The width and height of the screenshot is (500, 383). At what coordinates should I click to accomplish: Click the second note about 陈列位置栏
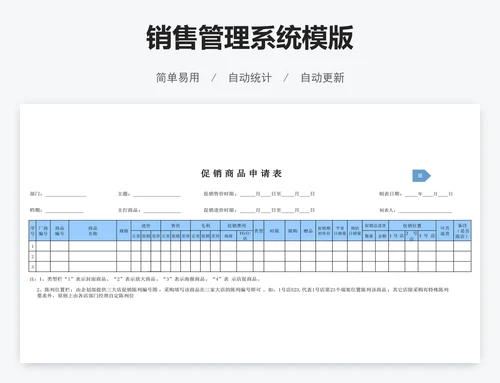coord(243,293)
